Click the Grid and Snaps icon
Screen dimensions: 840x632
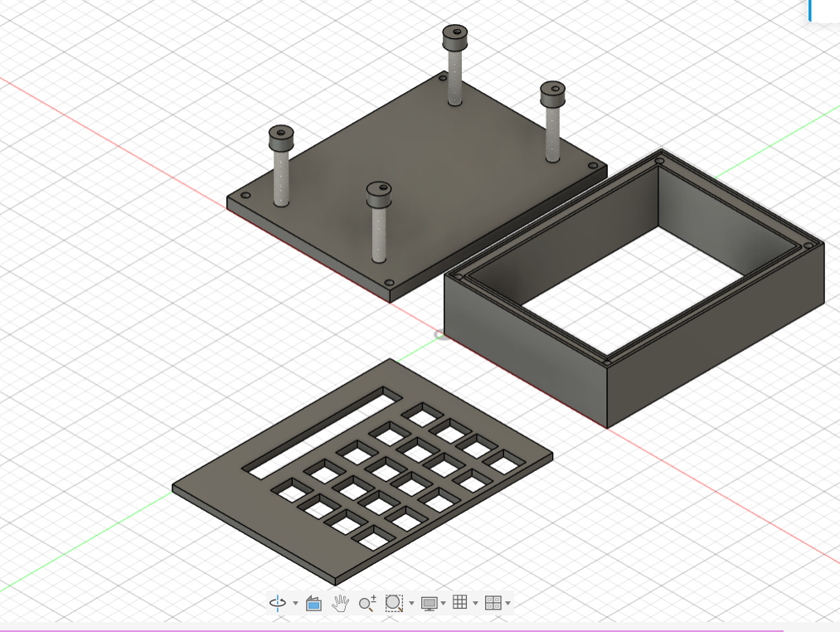[x=459, y=602]
